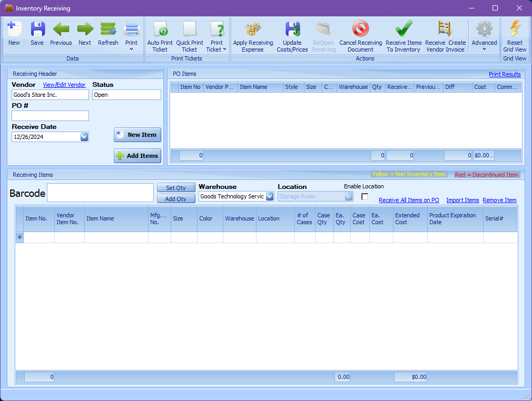Open the Receive Date calendar dropdown
The width and height of the screenshot is (532, 401).
pos(84,136)
